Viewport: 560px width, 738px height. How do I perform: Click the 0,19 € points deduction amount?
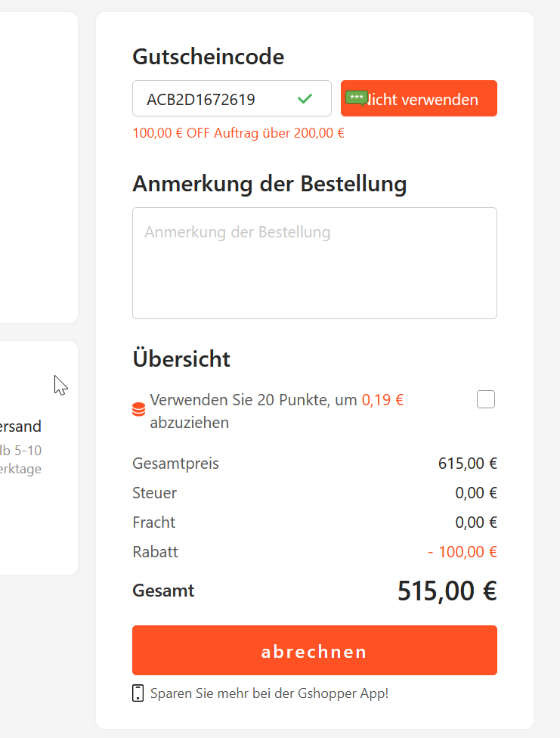382,400
